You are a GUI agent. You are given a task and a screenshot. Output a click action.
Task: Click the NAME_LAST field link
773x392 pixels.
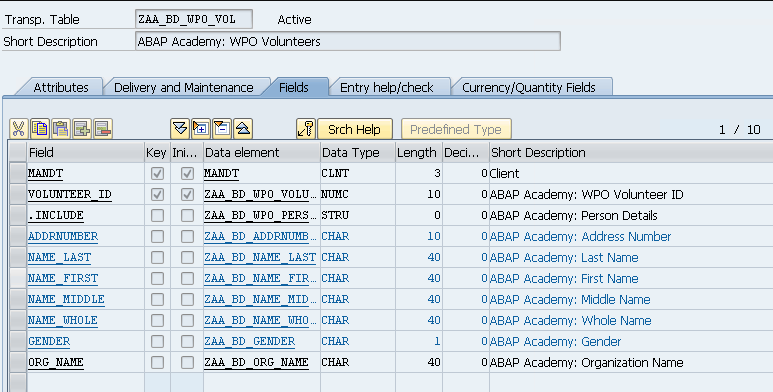[x=59, y=257]
